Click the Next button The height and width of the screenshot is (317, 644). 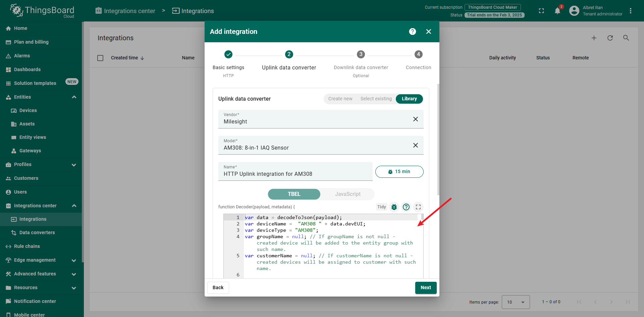[x=426, y=288]
